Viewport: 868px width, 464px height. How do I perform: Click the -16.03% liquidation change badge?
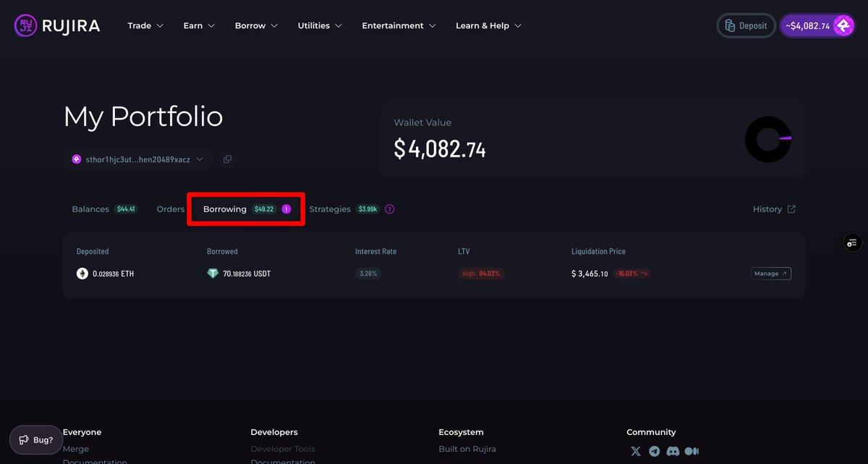point(631,274)
